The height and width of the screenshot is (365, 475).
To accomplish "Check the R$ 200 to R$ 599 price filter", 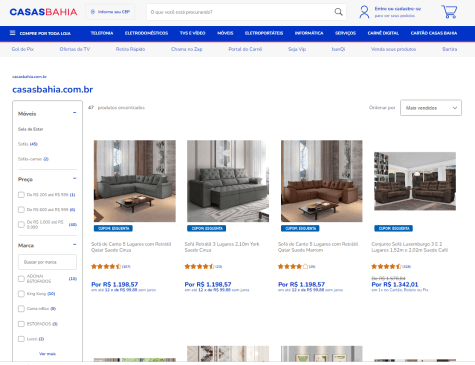I will (21, 195).
